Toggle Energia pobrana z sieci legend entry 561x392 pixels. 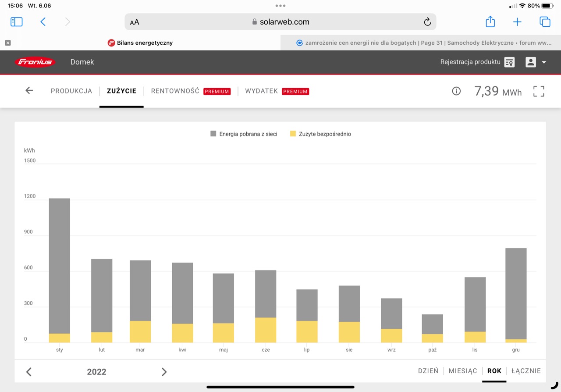[x=244, y=134]
